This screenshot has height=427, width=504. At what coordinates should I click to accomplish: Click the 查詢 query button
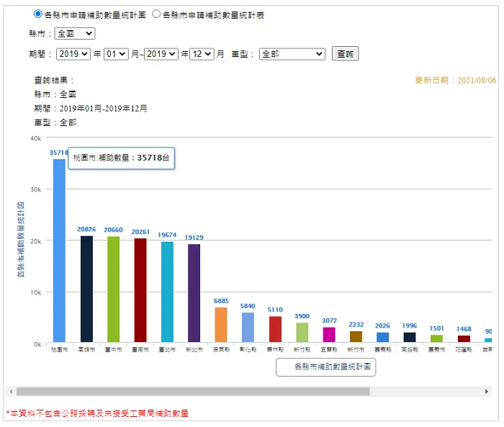click(x=345, y=54)
